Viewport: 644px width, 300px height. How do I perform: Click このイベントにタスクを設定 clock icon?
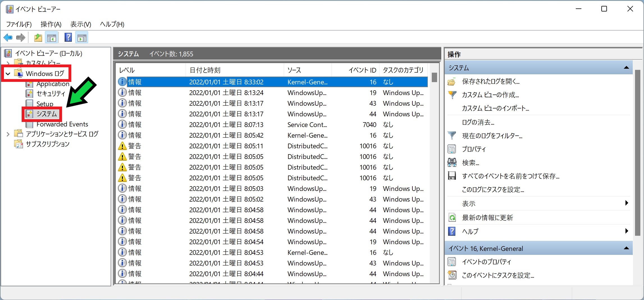tap(452, 275)
